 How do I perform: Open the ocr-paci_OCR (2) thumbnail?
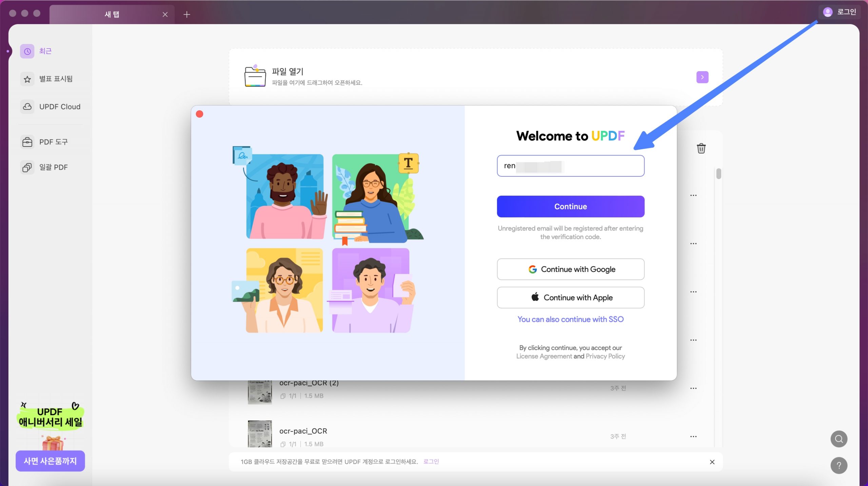pos(260,392)
